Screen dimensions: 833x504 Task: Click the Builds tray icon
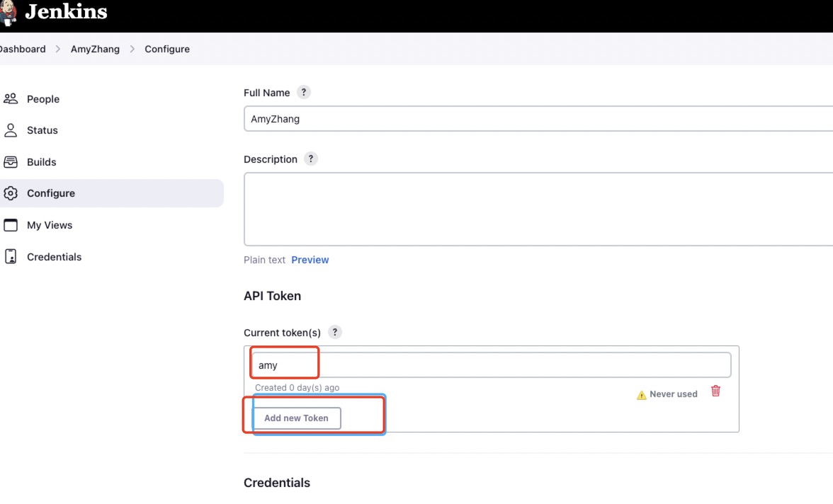point(11,162)
